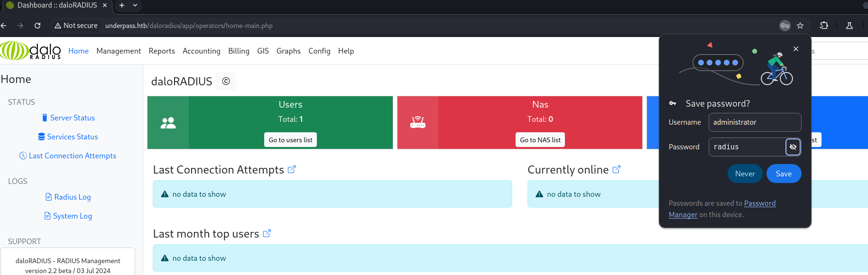
Task: Click the Save button
Action: (784, 174)
